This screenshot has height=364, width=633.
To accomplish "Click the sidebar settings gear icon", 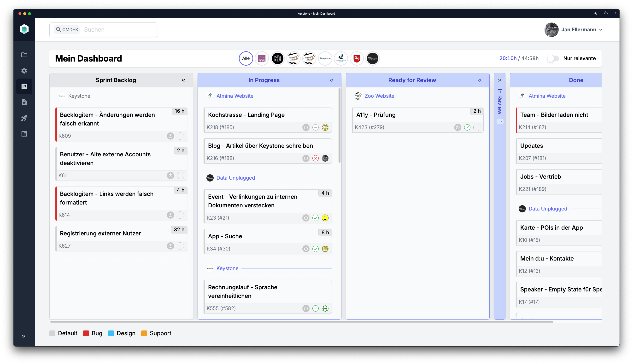I will pos(24,70).
